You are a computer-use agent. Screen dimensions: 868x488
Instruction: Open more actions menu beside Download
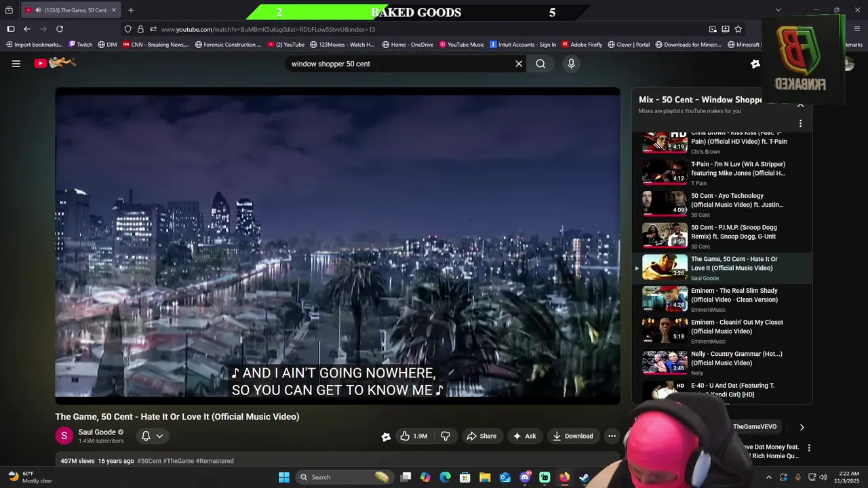(612, 436)
